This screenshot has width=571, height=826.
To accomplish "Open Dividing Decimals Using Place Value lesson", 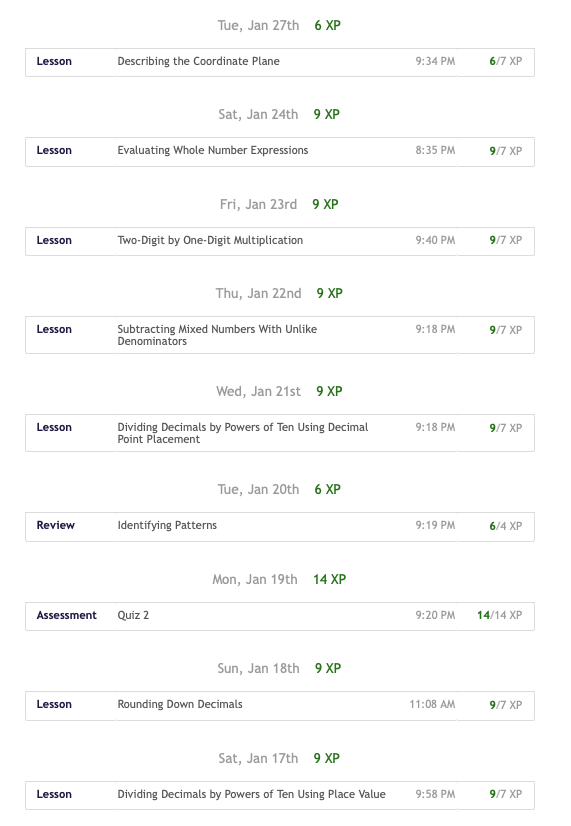I will [x=280, y=795].
